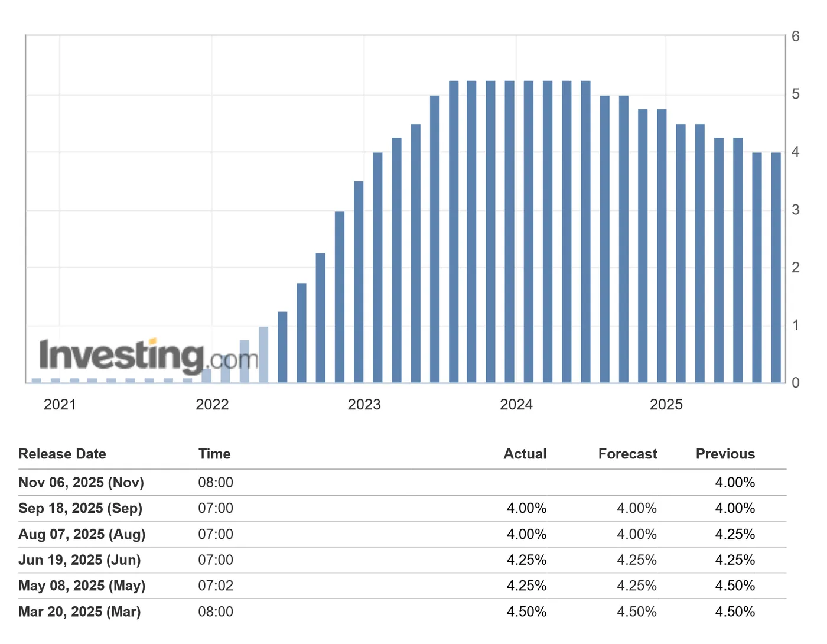Click the Mar 20, 2025 release date
This screenshot has width=827, height=644.
click(x=79, y=612)
